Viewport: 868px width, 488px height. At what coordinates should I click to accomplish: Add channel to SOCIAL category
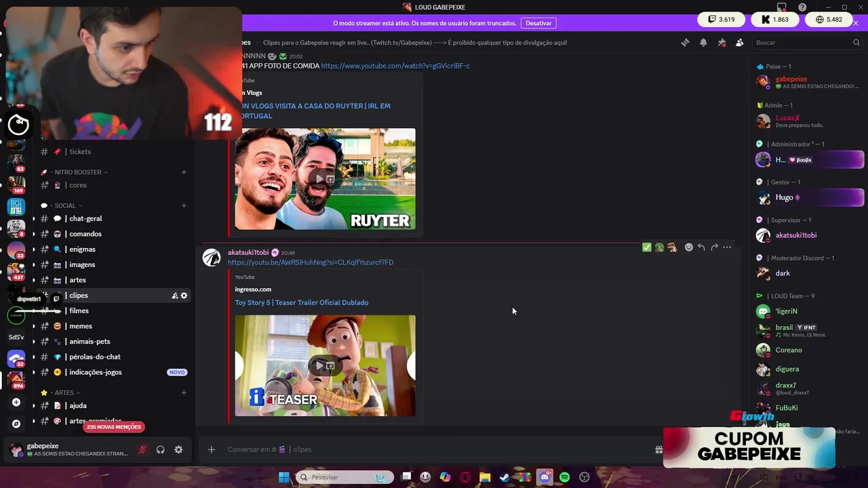point(184,205)
